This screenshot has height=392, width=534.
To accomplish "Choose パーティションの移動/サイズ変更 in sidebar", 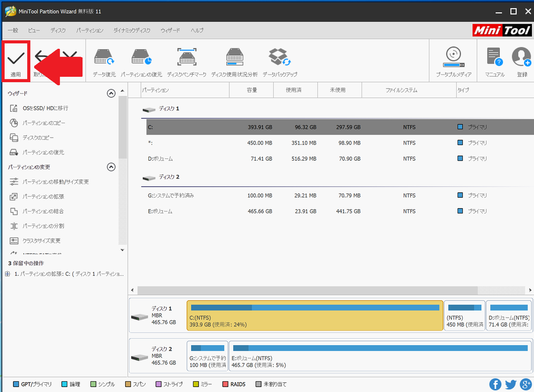I will [x=49, y=182].
